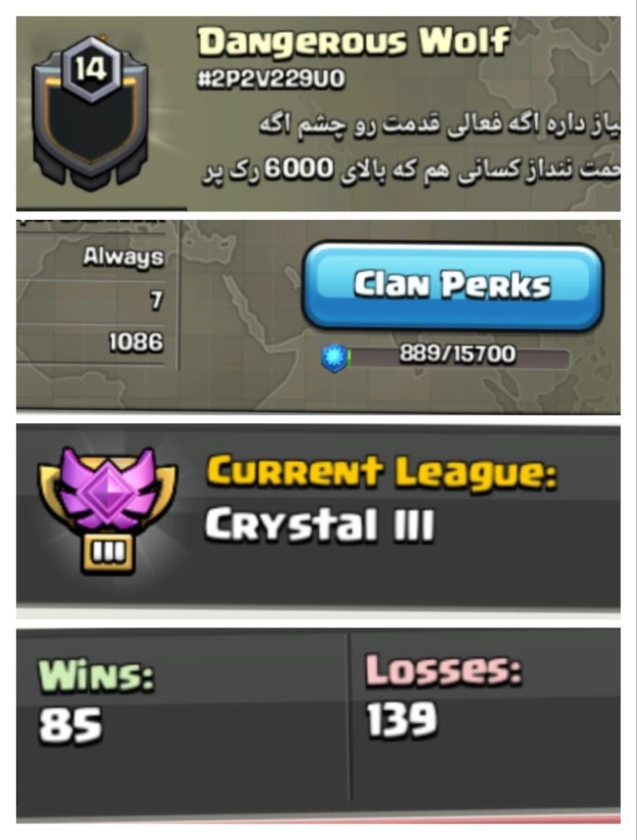637x840 pixels.
Task: Tap the level 14 clan hexagon badge
Action: pyautogui.click(x=91, y=69)
